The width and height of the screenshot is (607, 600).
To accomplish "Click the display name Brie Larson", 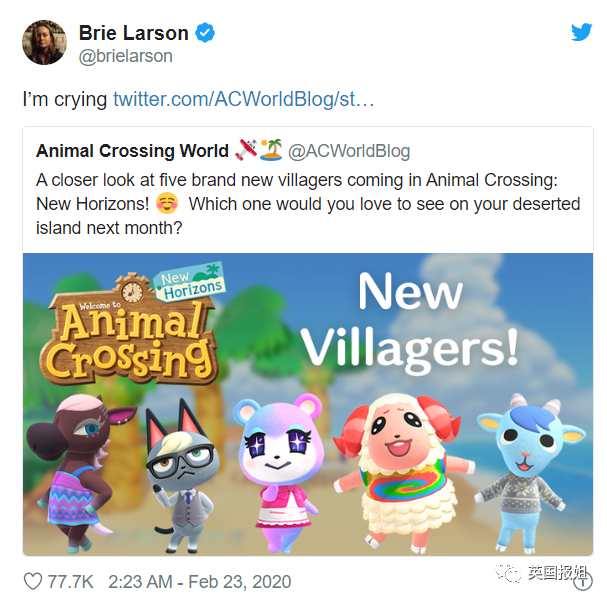I will [x=134, y=33].
